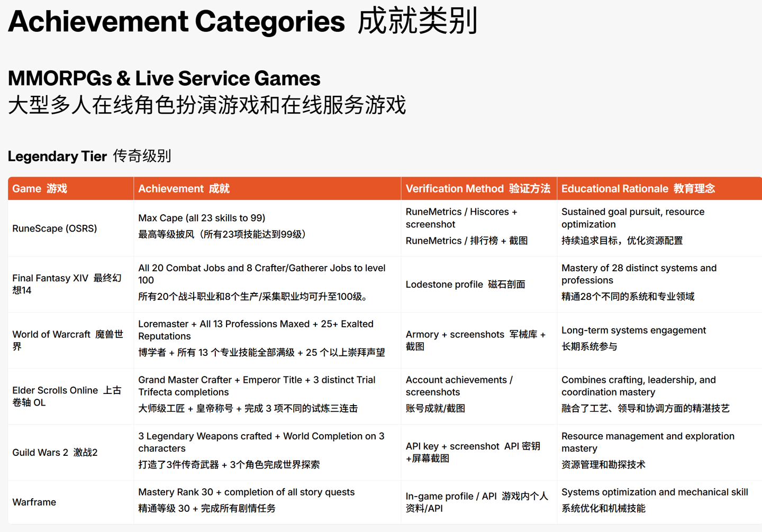Click the 'Verification Method' column header
Image resolution: width=762 pixels, height=532 pixels.
(x=479, y=188)
